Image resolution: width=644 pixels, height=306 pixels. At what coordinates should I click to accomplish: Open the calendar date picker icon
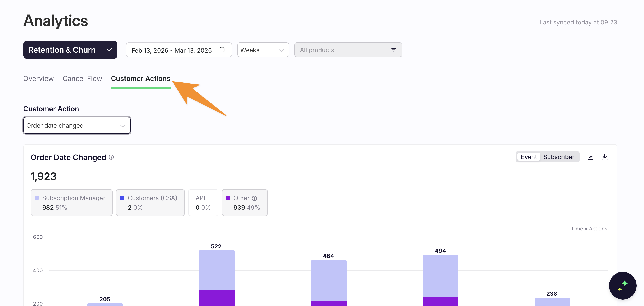(222, 50)
